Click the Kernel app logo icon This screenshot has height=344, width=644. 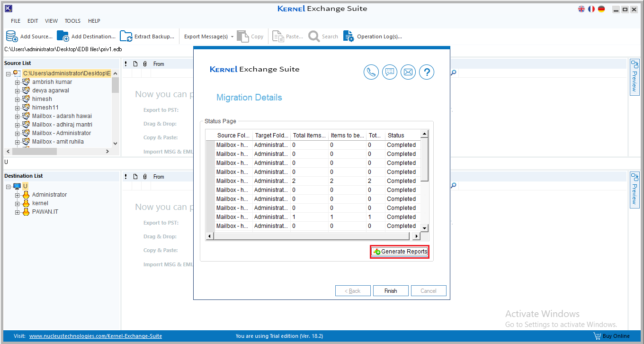(x=8, y=9)
